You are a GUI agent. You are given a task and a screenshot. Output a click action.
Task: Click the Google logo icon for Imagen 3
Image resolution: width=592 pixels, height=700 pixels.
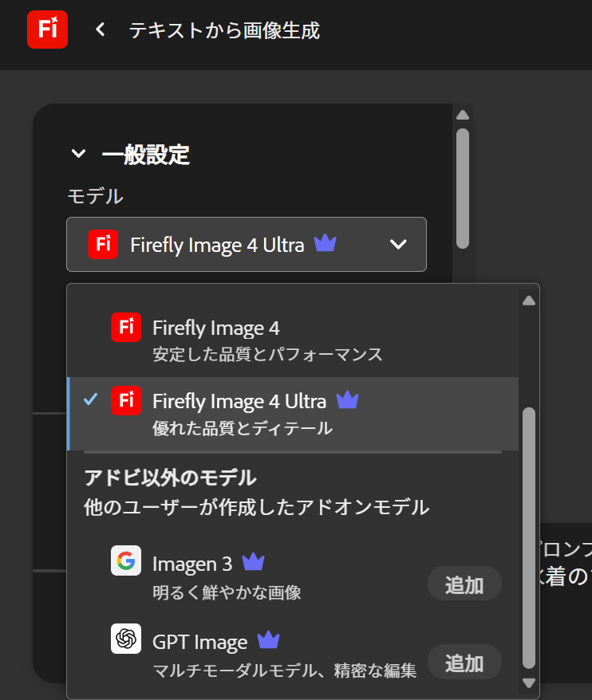126,560
